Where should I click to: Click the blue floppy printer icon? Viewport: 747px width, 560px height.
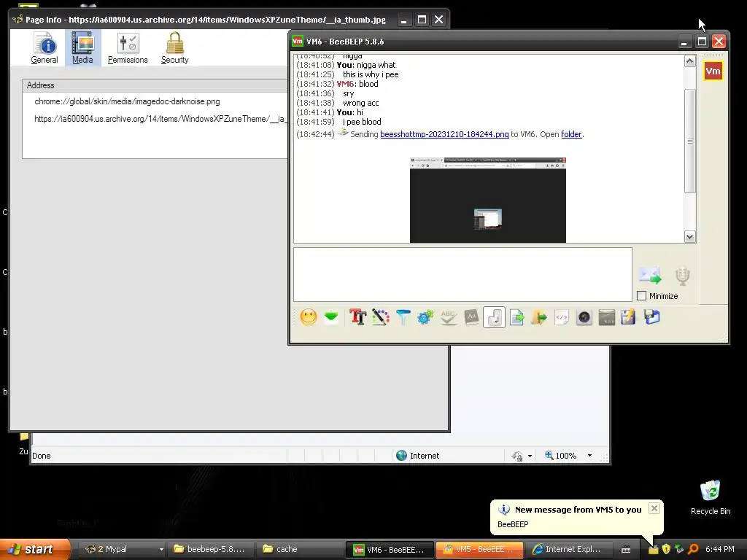pos(651,317)
